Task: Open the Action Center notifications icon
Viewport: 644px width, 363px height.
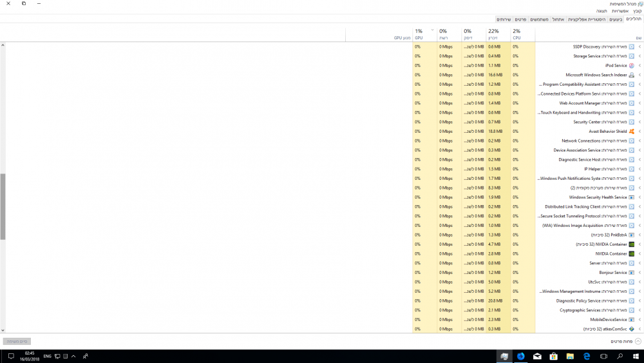Action: (x=11, y=356)
